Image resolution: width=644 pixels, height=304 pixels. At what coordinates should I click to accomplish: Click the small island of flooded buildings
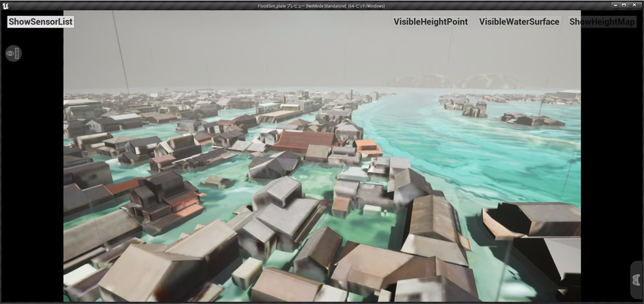532,119
